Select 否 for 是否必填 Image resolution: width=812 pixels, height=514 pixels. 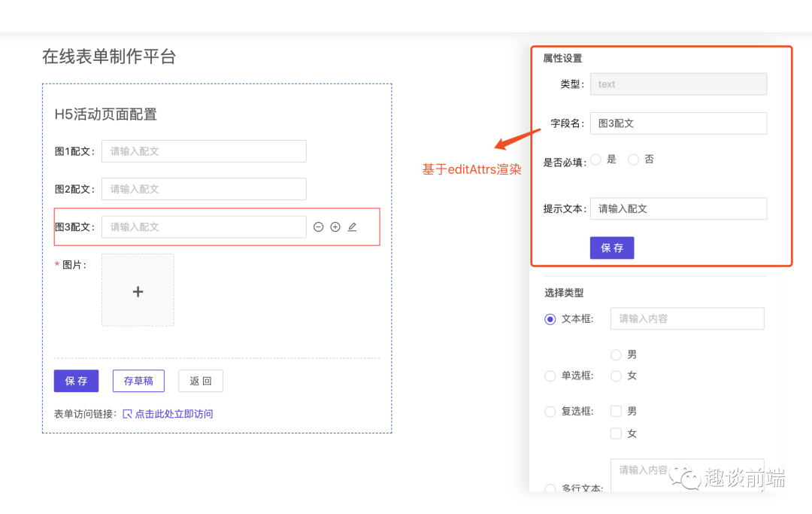[633, 160]
